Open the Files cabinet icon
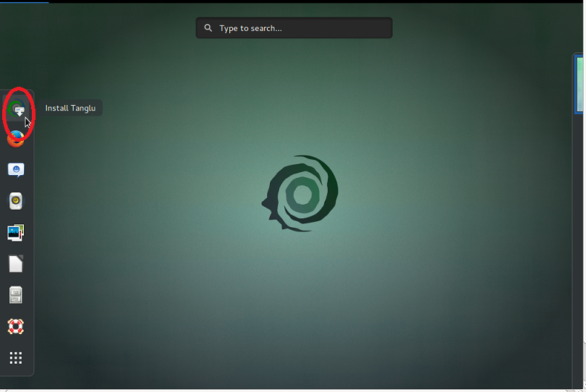The width and height of the screenshot is (586, 392). [x=16, y=295]
